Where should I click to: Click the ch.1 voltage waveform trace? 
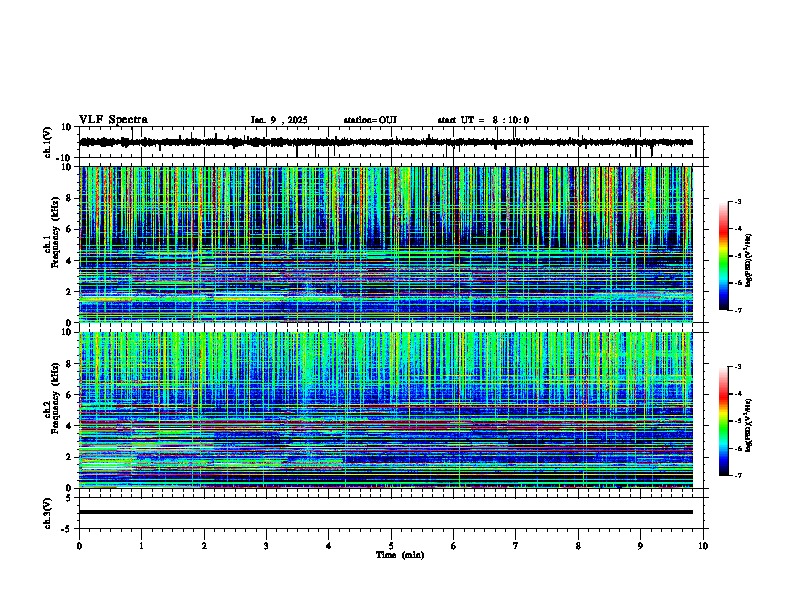(x=386, y=142)
